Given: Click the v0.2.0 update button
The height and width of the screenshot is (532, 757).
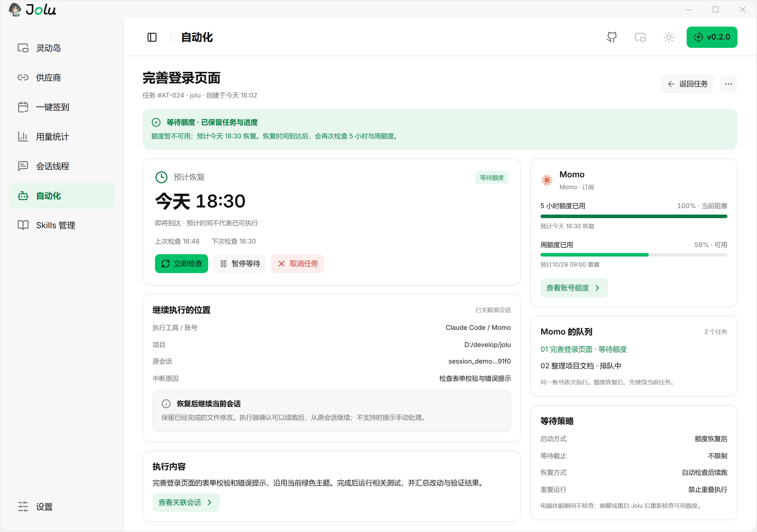Looking at the screenshot, I should pyautogui.click(x=712, y=37).
